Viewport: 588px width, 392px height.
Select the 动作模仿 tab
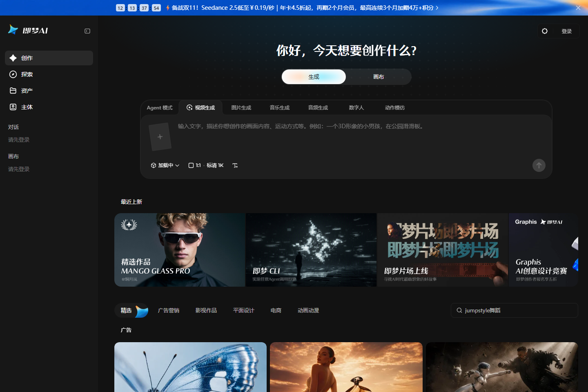click(395, 108)
